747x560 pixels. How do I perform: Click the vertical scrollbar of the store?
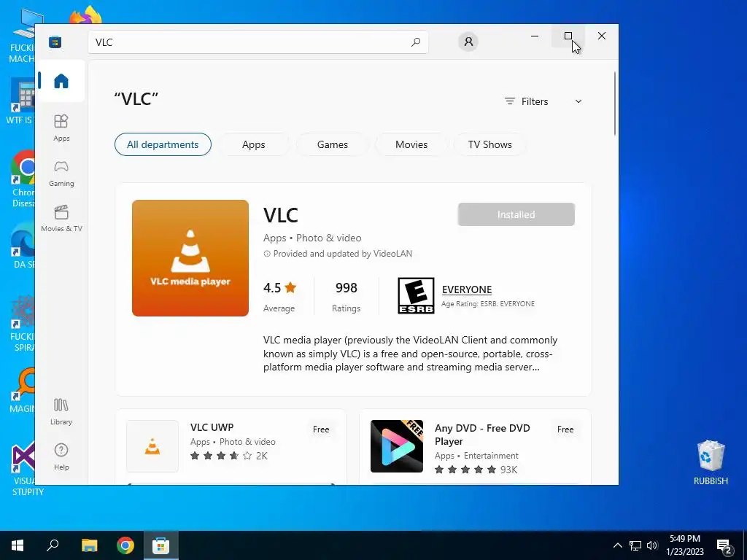click(x=614, y=104)
